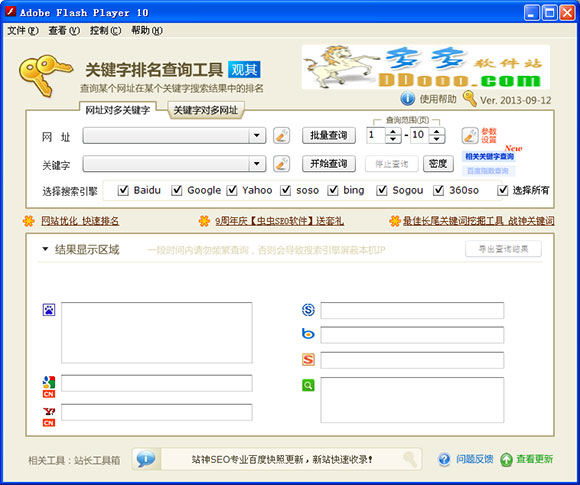Collapse the 结果显示区域 triangle

[45, 249]
